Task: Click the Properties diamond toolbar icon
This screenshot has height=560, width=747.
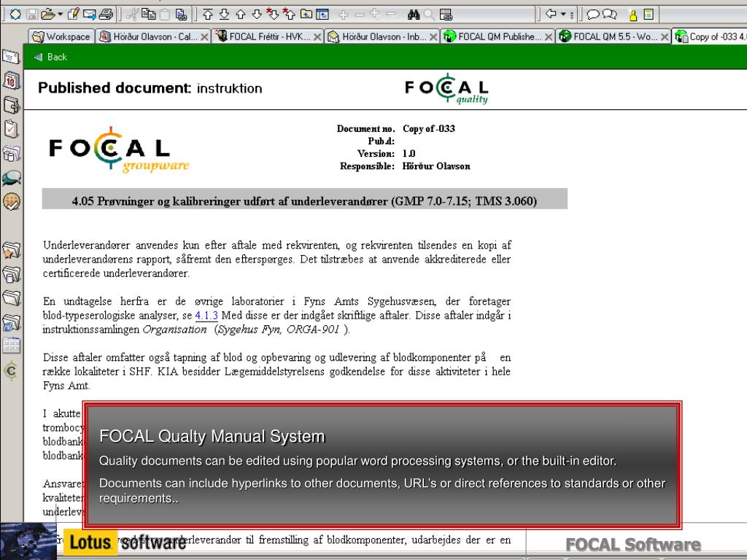Action: 15,15
